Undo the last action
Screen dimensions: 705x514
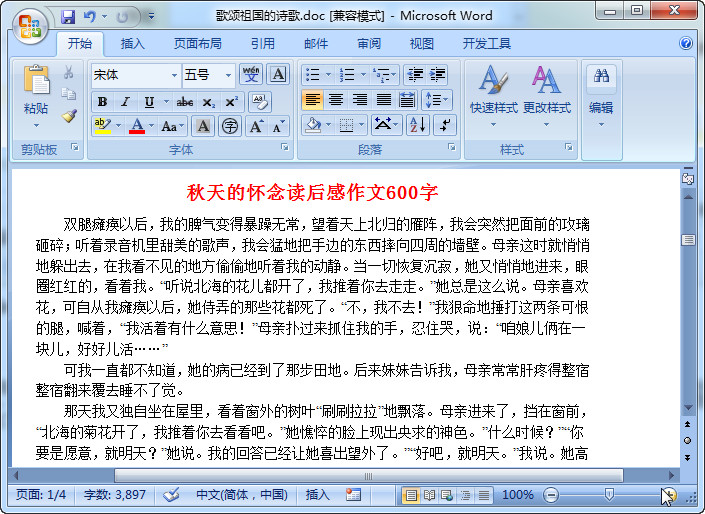pyautogui.click(x=89, y=17)
